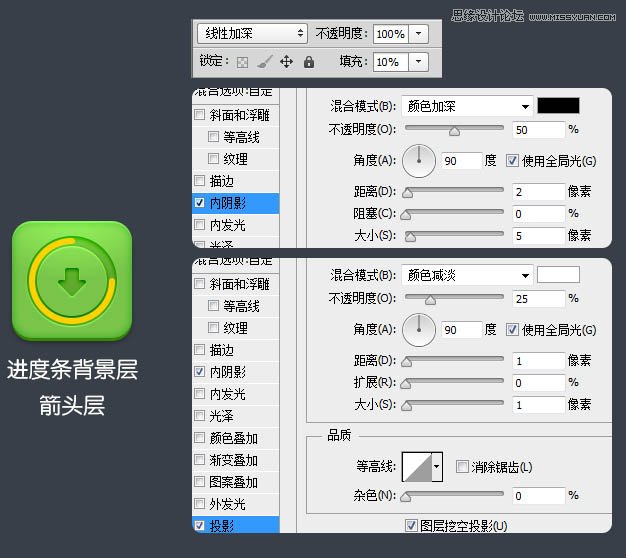The height and width of the screenshot is (558, 626).
Task: Open the 颜色加深 blend mode dropdown
Action: coord(467,106)
